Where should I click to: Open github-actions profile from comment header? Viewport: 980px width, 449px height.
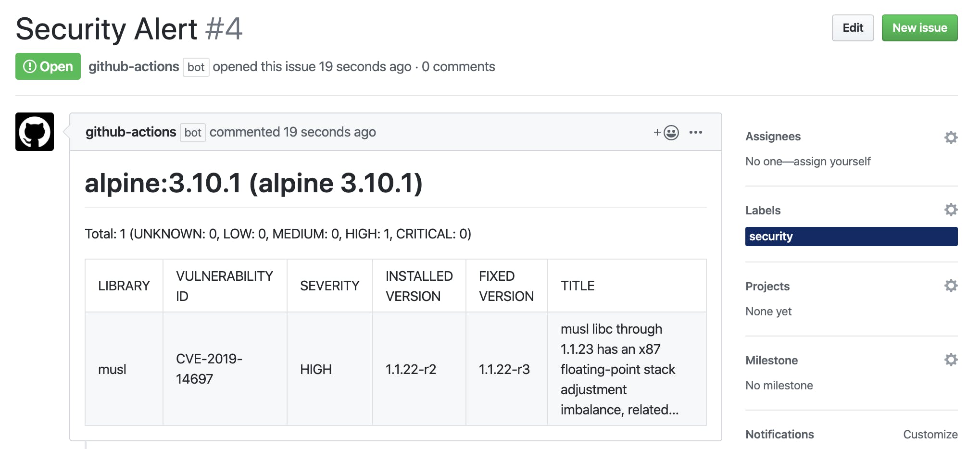tap(131, 132)
